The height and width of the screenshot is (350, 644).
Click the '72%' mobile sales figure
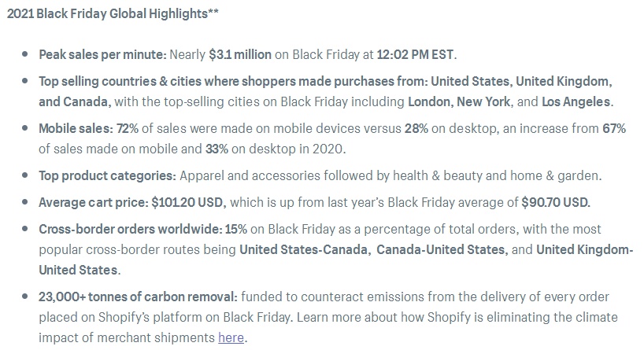point(128,128)
